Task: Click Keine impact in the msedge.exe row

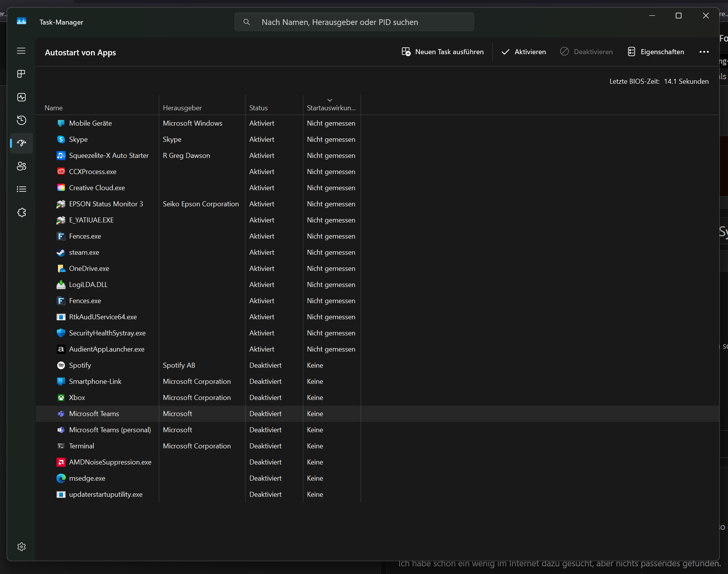Action: (315, 478)
